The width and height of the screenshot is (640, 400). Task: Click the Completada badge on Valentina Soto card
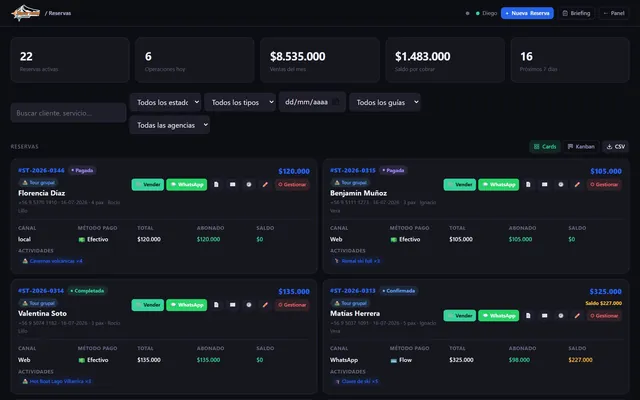coord(87,291)
